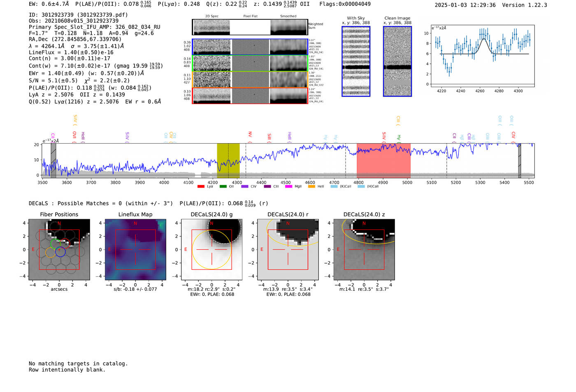
Task: Open the Clean Image thumbnail
Action: 397,61
